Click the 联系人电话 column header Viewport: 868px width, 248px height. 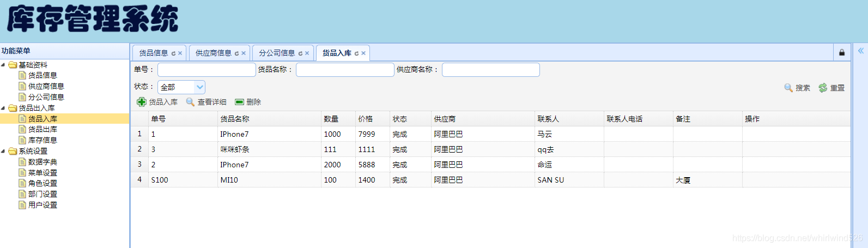(x=639, y=119)
